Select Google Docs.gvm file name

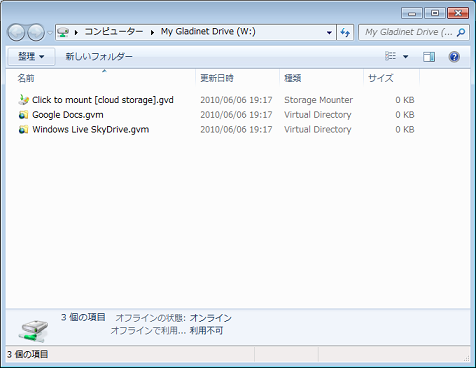68,115
